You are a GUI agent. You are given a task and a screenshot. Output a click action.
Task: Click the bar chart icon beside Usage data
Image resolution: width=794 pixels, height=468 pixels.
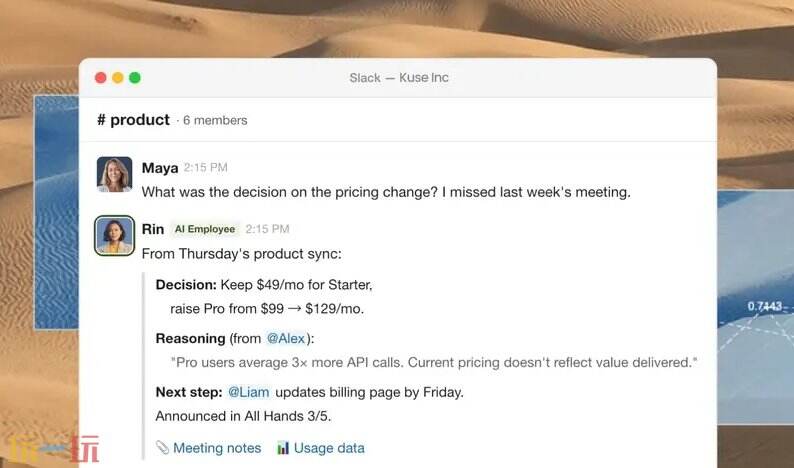pos(283,448)
